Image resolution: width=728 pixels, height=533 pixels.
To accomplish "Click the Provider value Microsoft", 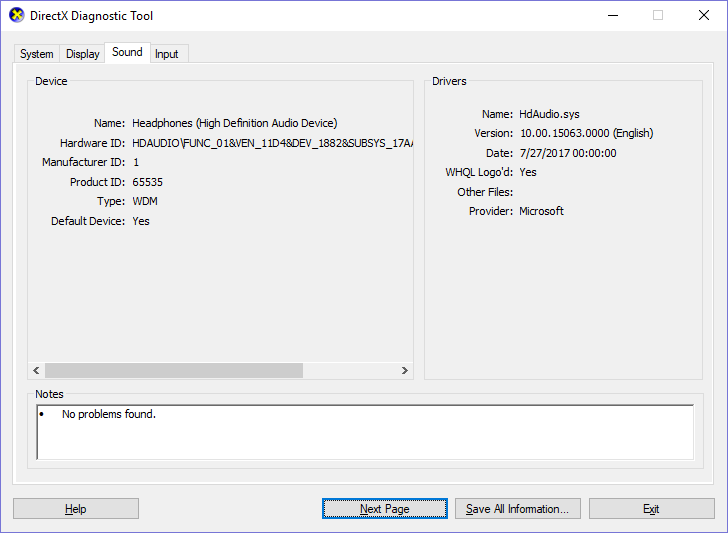I will coord(541,211).
